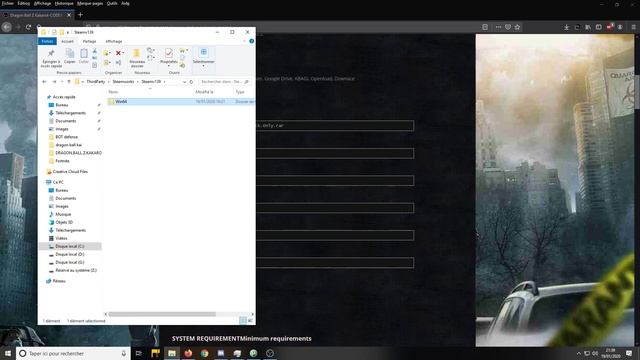Image resolution: width=640 pixels, height=360 pixels.
Task: Click the Coller paste icon in ribbon
Action: point(84,56)
